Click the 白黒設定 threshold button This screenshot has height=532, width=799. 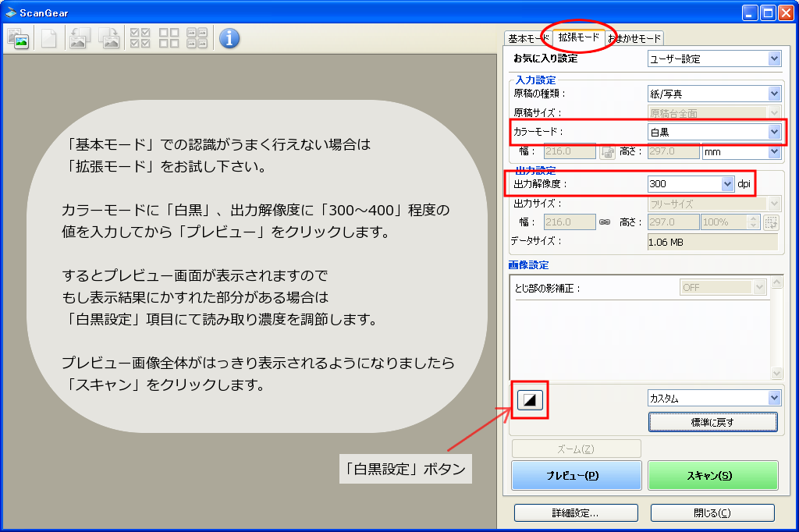(x=530, y=400)
